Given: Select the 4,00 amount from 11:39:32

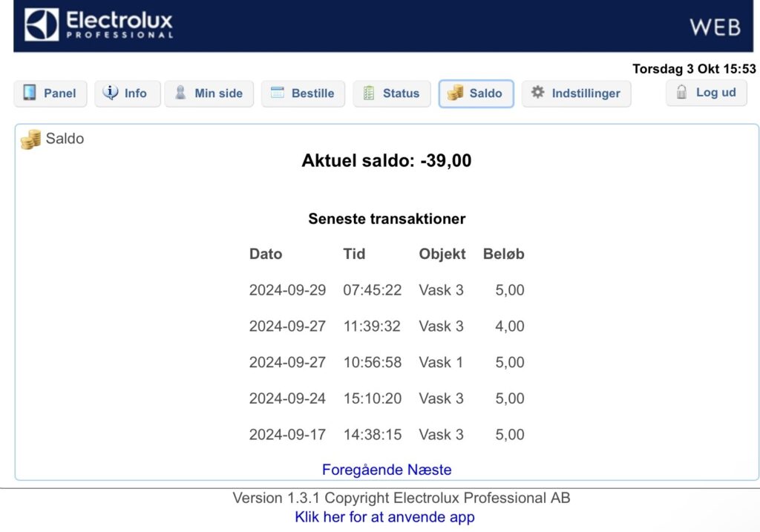Looking at the screenshot, I should [510, 326].
